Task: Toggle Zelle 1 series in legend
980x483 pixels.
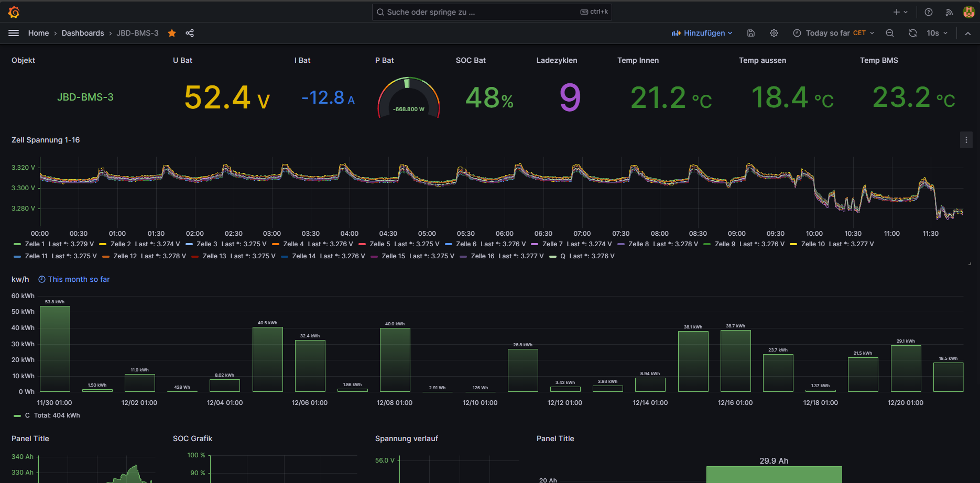Action: click(x=35, y=244)
